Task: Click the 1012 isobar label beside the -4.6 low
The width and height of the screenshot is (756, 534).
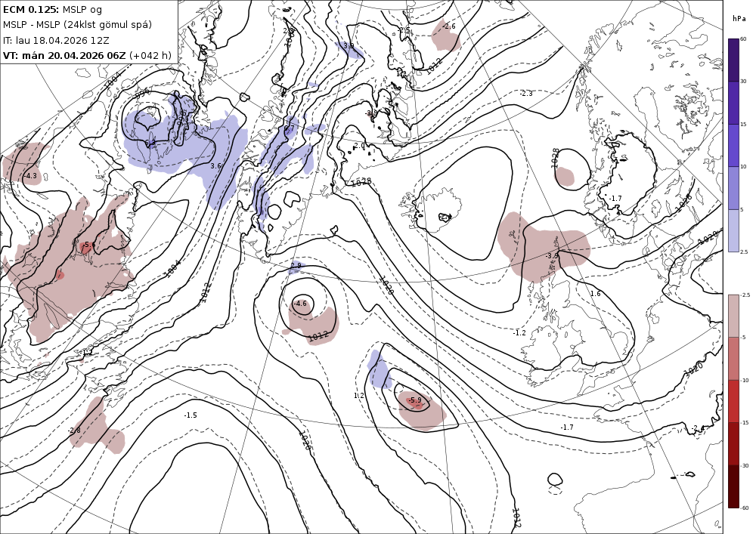Action: click(x=318, y=336)
